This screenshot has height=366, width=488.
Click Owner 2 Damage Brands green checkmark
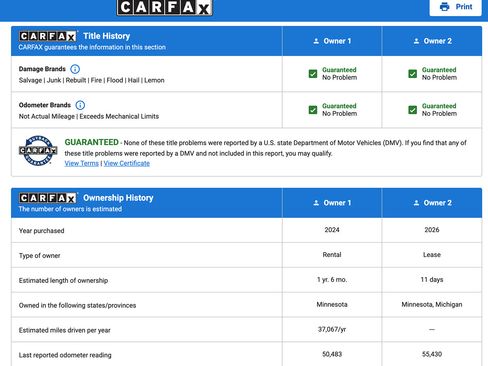click(413, 74)
